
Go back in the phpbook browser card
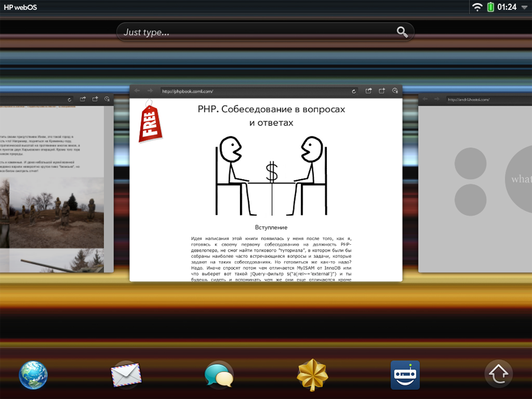coord(137,90)
